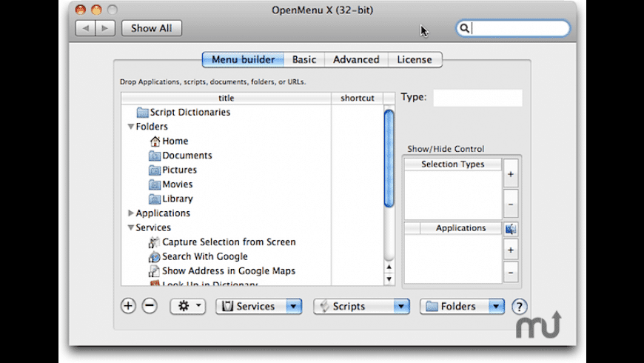Click the round minus remove item button

click(x=150, y=306)
